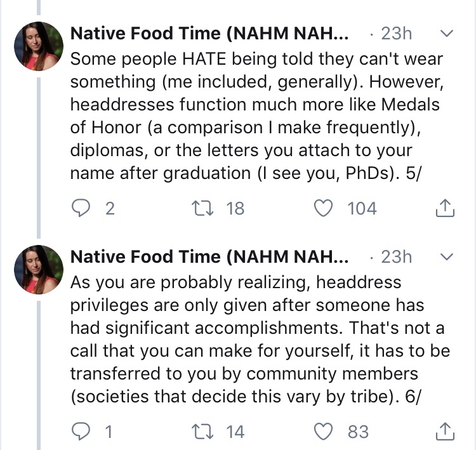Open options chevron on first tweet
Viewport: 476px width, 450px height.
446,32
